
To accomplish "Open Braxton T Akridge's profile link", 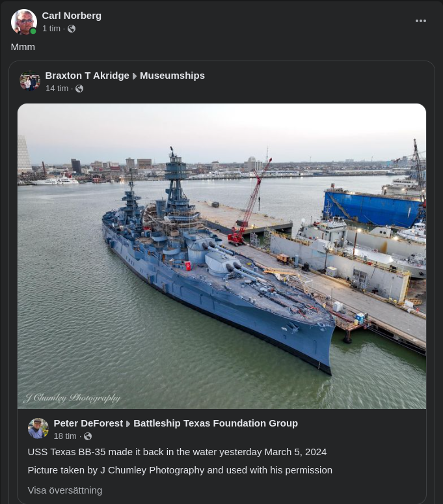I will click(x=87, y=76).
